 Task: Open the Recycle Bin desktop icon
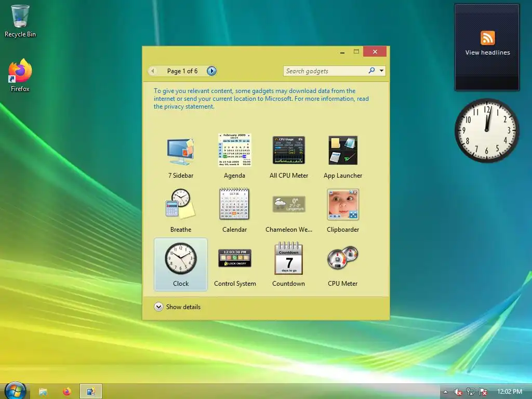(x=20, y=21)
